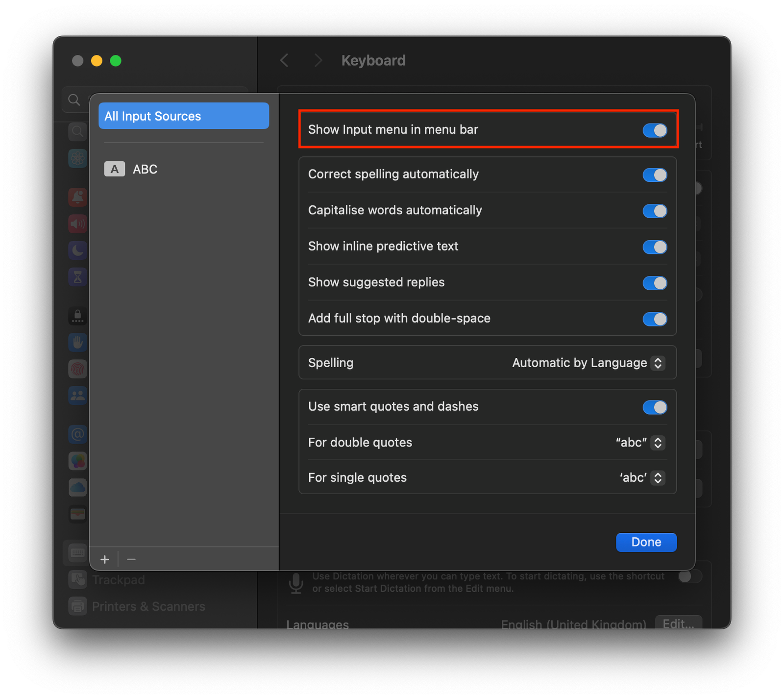Click the 'Keyboard' window title
This screenshot has width=784, height=699.
click(x=373, y=60)
